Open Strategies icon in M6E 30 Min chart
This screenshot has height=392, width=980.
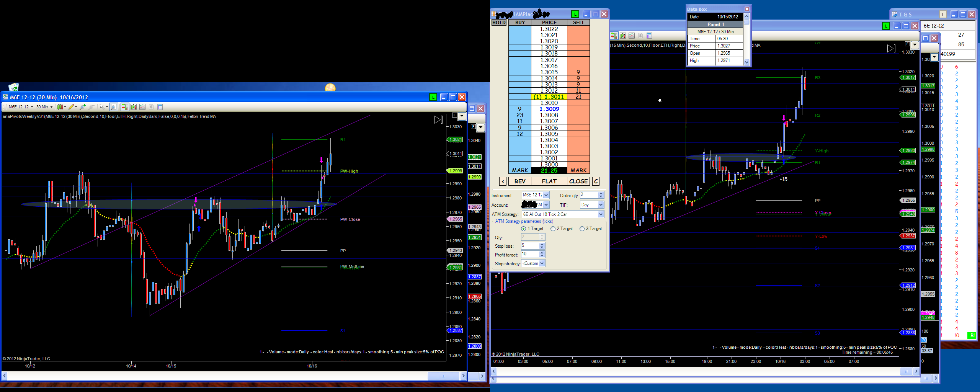(151, 107)
